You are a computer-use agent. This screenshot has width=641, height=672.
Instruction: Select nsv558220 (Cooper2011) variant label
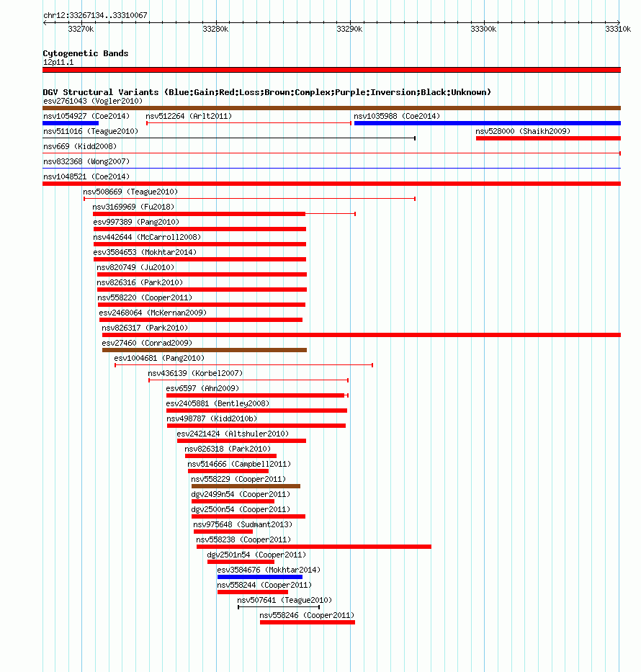coord(145,298)
